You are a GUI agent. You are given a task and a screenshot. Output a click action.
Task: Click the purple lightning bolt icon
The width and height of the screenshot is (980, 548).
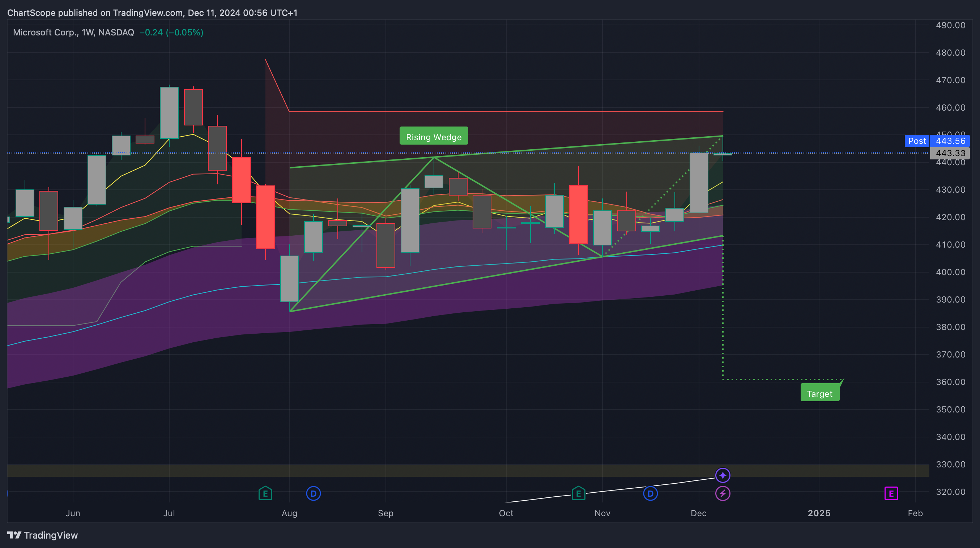tap(723, 494)
